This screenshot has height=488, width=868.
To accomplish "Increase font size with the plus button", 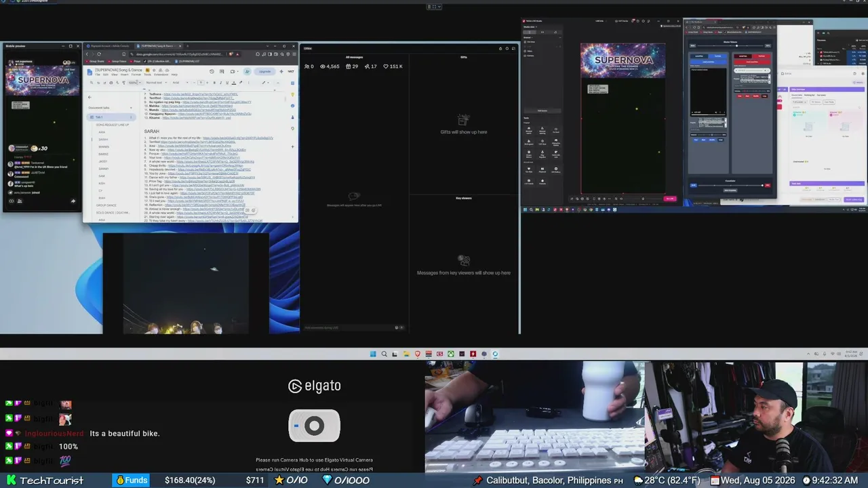I will (x=208, y=83).
